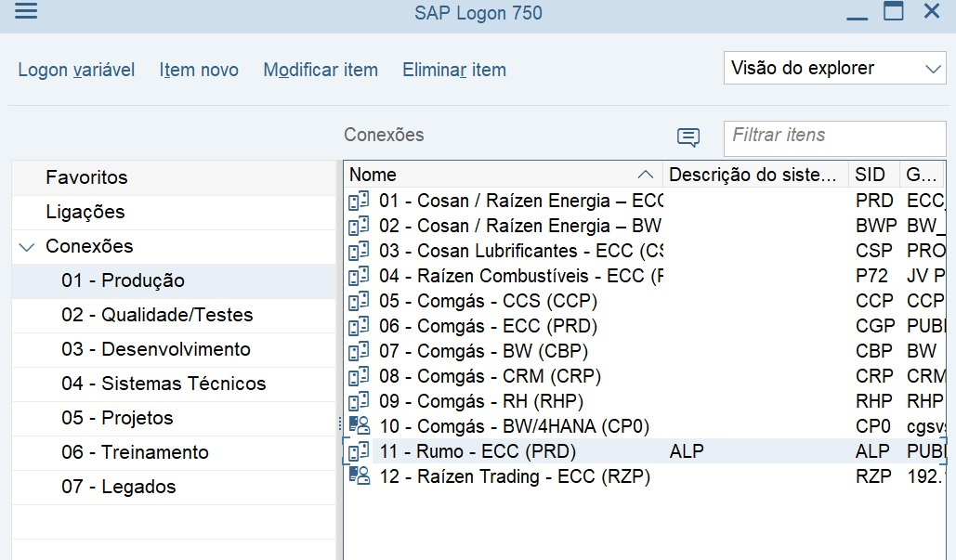Click Eliminar item
The image size is (956, 560).
[x=454, y=70]
